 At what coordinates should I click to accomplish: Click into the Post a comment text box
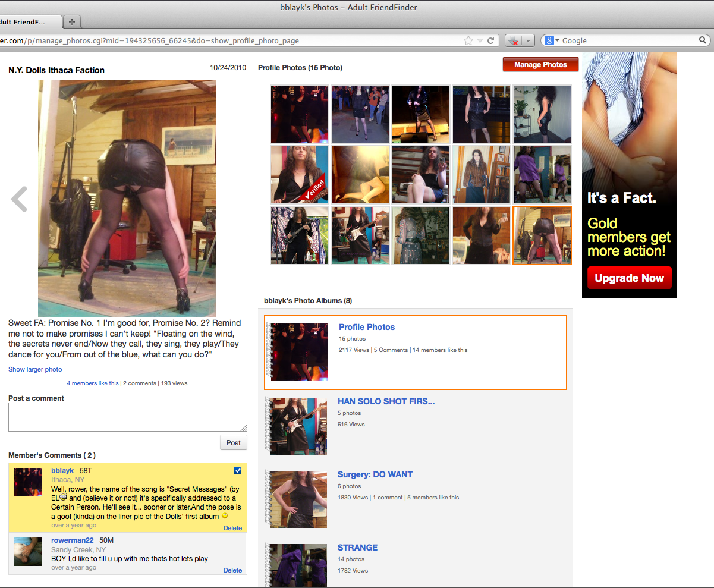tap(127, 417)
